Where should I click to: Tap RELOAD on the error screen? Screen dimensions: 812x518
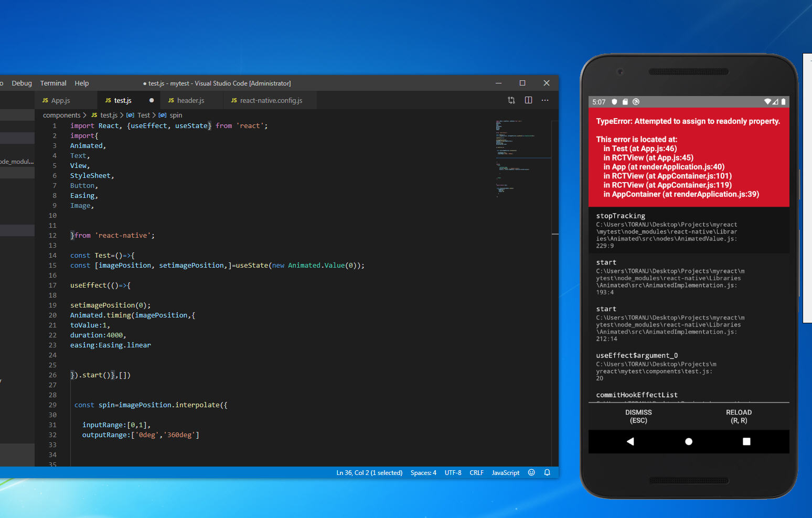point(739,416)
